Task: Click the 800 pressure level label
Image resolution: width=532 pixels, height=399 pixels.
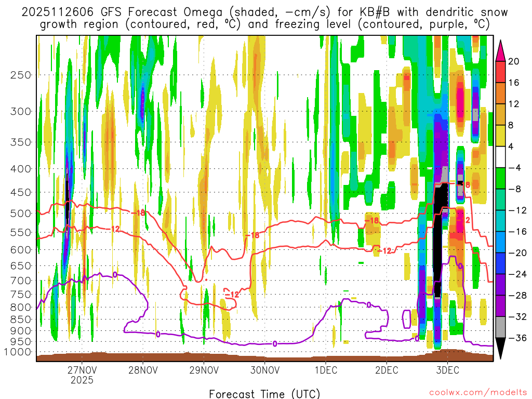Action: coord(21,308)
